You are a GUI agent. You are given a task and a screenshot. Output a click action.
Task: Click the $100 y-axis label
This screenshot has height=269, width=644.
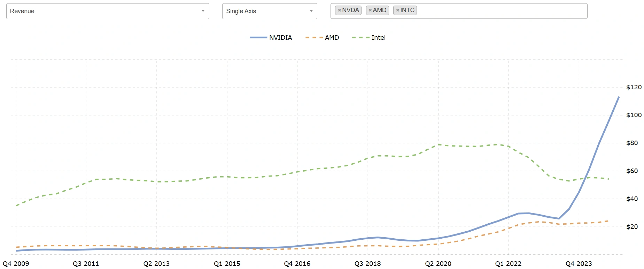coord(634,115)
